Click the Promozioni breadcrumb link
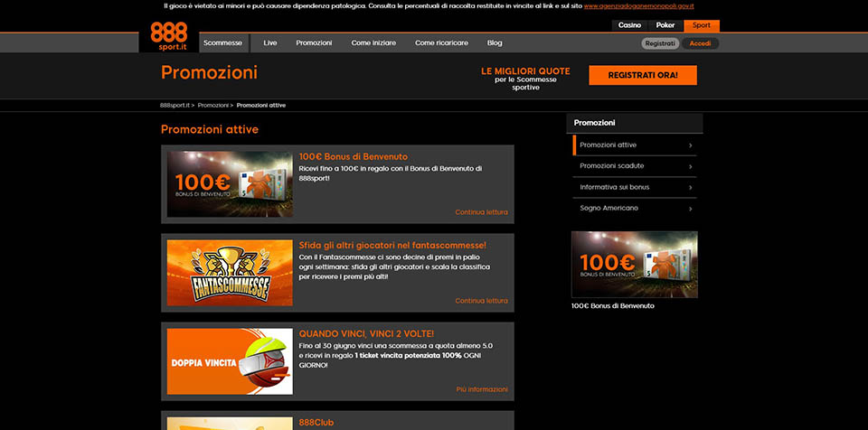The image size is (868, 430). [213, 105]
